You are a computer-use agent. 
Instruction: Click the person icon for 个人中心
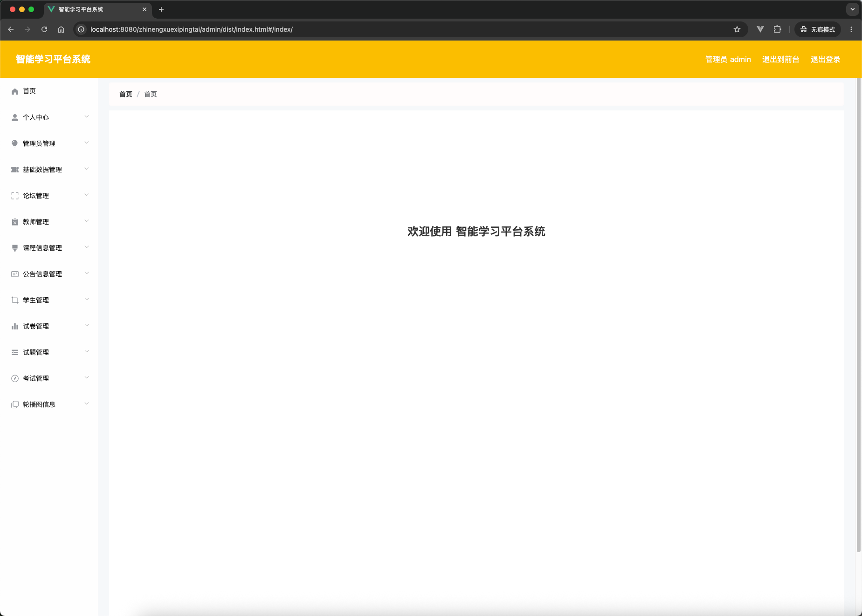click(x=15, y=117)
